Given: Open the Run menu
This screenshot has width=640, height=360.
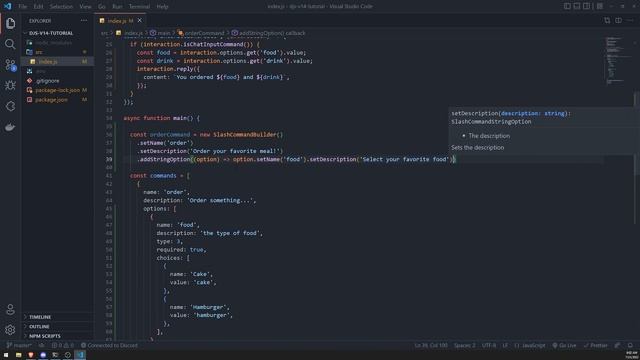Looking at the screenshot, I should (x=117, y=7).
